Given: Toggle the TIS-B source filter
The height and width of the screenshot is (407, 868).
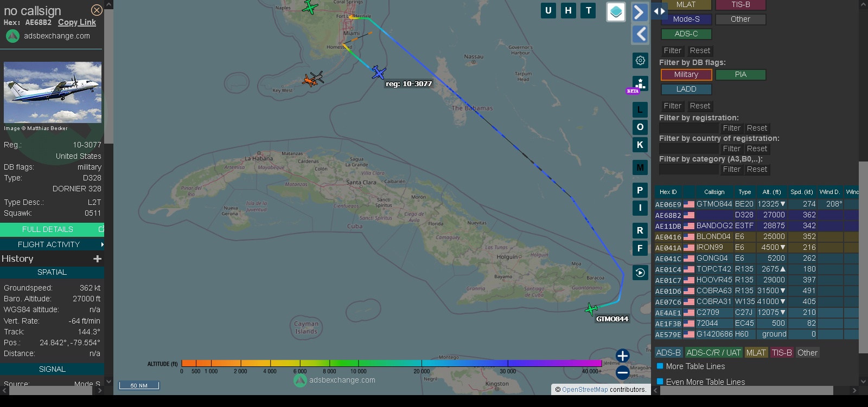Looking at the screenshot, I should point(741,5).
